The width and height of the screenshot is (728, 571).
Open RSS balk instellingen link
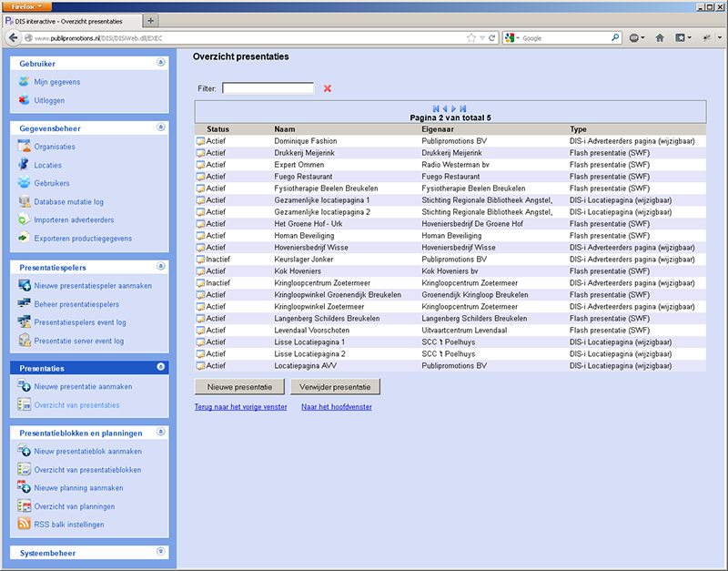click(69, 525)
